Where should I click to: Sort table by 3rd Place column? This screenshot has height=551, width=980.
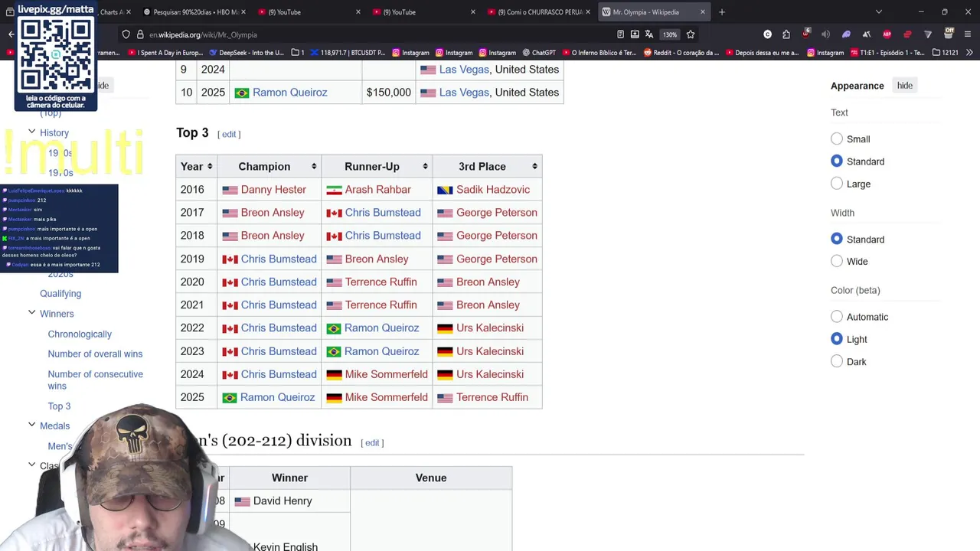[x=487, y=167]
